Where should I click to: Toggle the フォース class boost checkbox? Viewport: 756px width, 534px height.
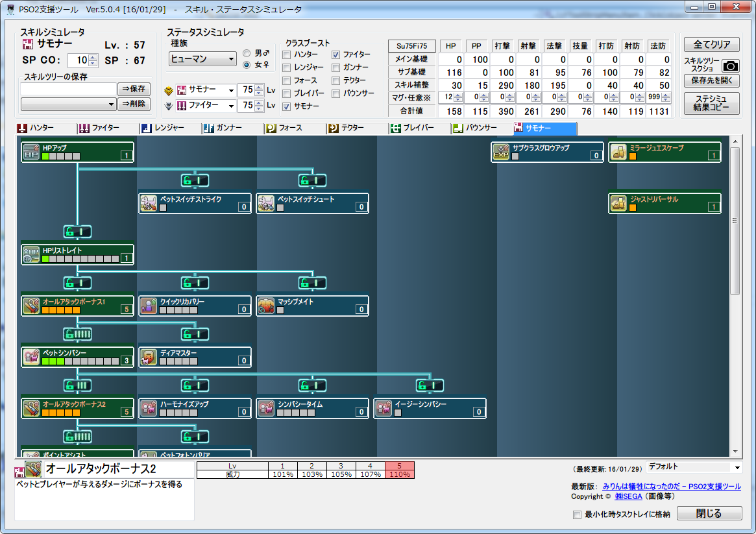tap(286, 80)
